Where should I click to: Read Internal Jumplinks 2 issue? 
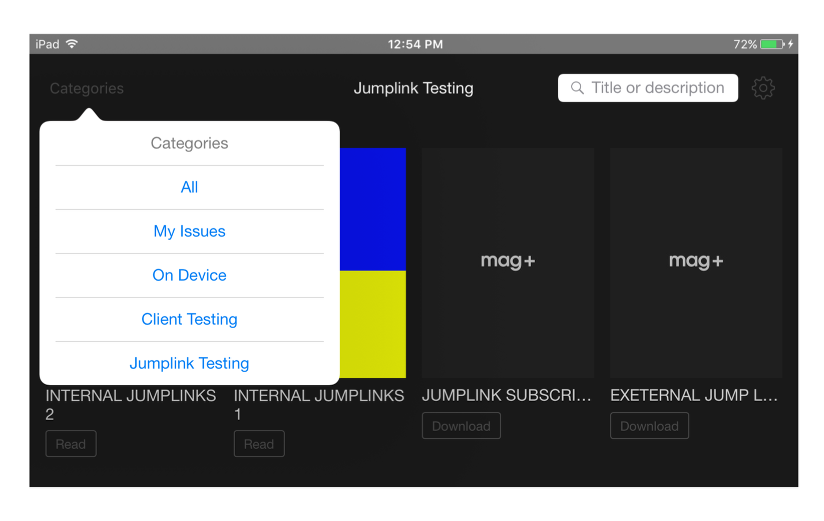pyautogui.click(x=71, y=444)
